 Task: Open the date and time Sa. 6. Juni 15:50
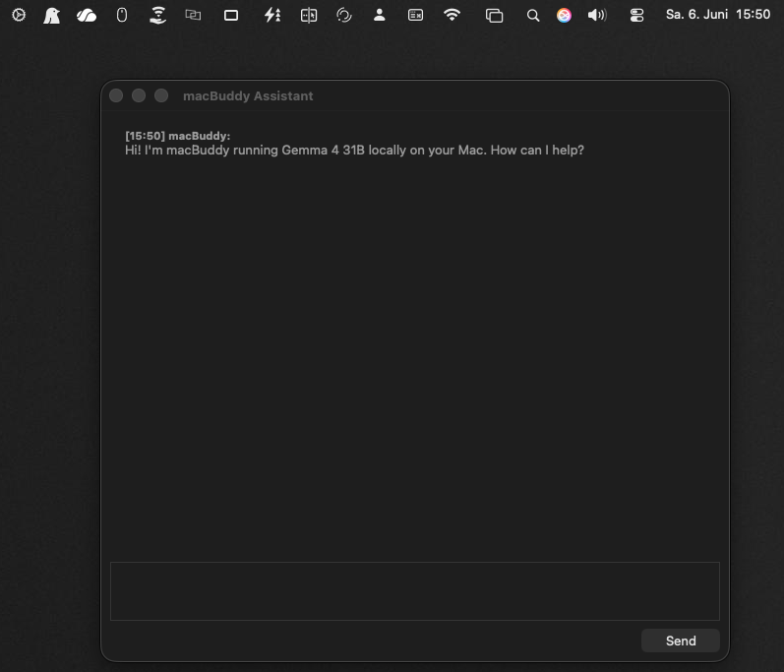718,15
